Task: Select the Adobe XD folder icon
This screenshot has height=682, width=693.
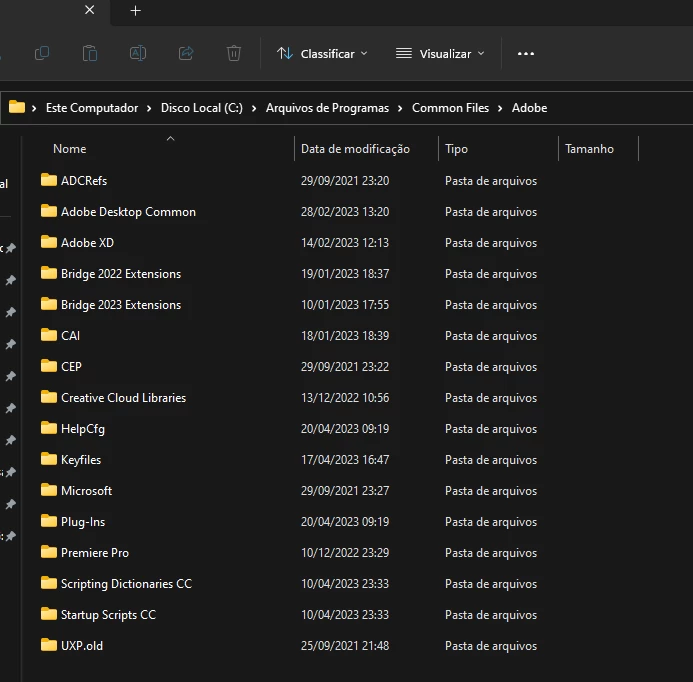Action: (49, 242)
